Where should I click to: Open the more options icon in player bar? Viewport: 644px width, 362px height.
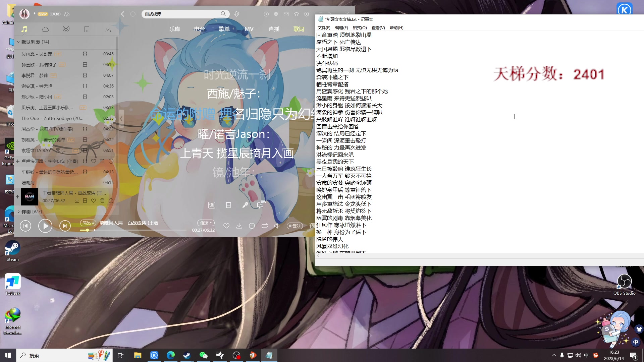pos(252,226)
